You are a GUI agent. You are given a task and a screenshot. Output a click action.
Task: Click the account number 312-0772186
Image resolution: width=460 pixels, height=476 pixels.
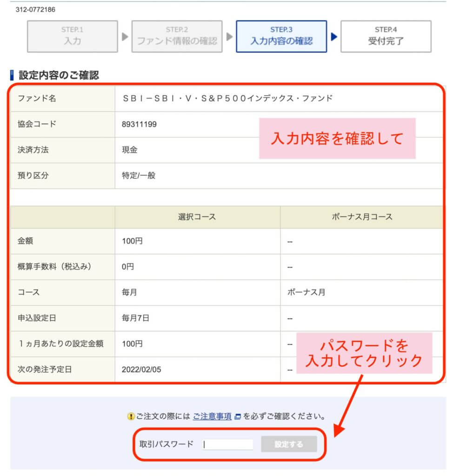(x=35, y=9)
